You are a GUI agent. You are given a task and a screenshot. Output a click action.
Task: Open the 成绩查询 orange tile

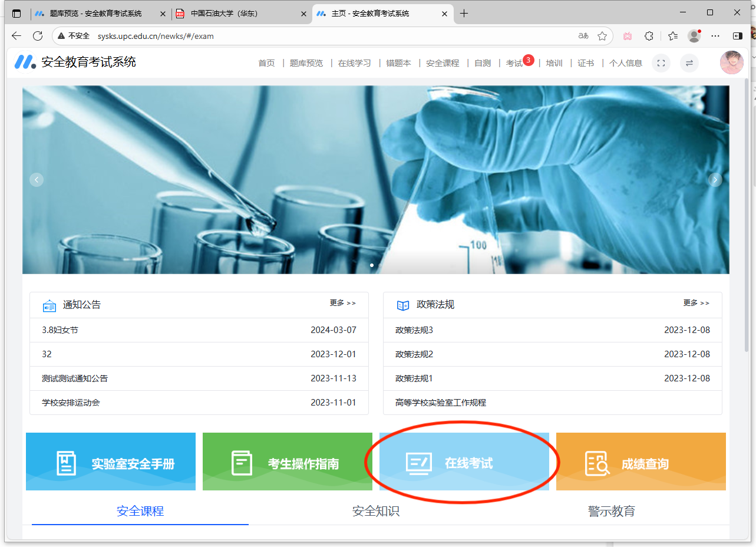point(641,463)
